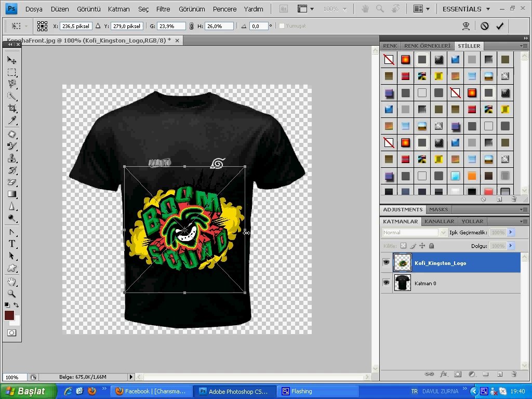Open the Stiller panel options menu

coord(524,46)
